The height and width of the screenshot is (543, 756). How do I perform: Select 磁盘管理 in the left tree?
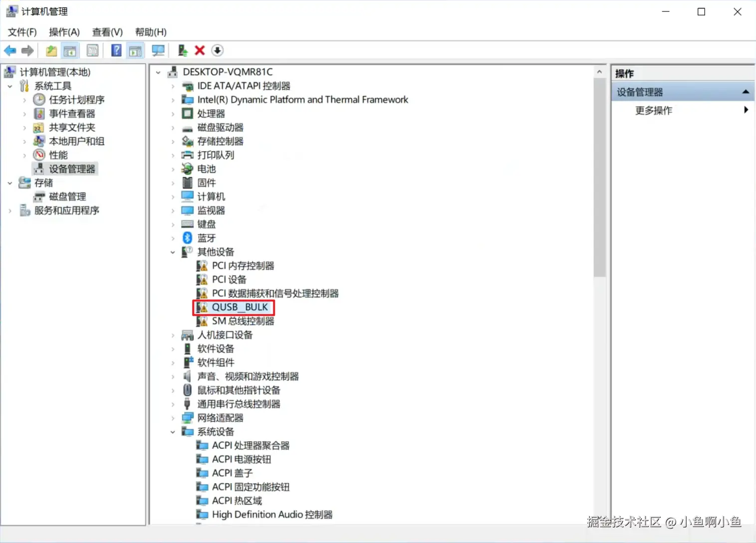pyautogui.click(x=67, y=197)
